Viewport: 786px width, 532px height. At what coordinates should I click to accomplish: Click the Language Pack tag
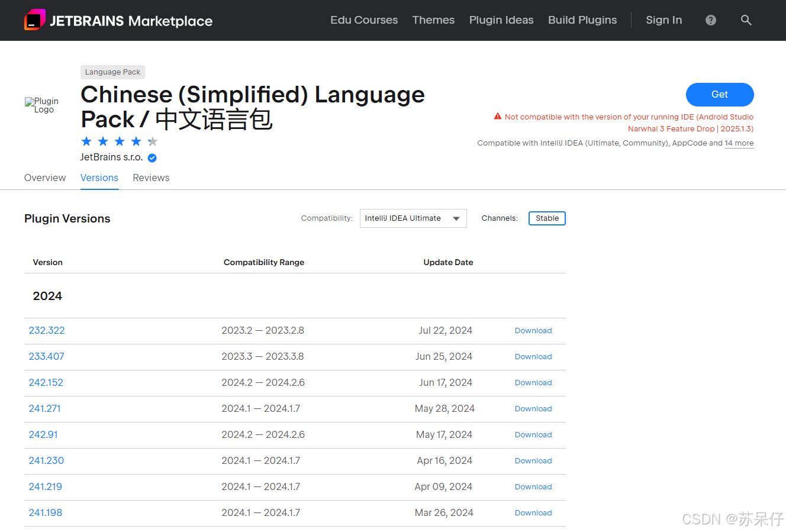(x=112, y=72)
